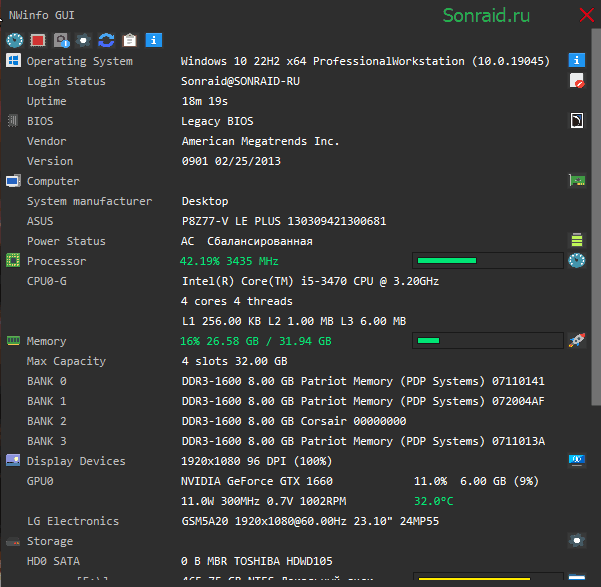Click the GPU temperature 32.0°C

(x=434, y=501)
